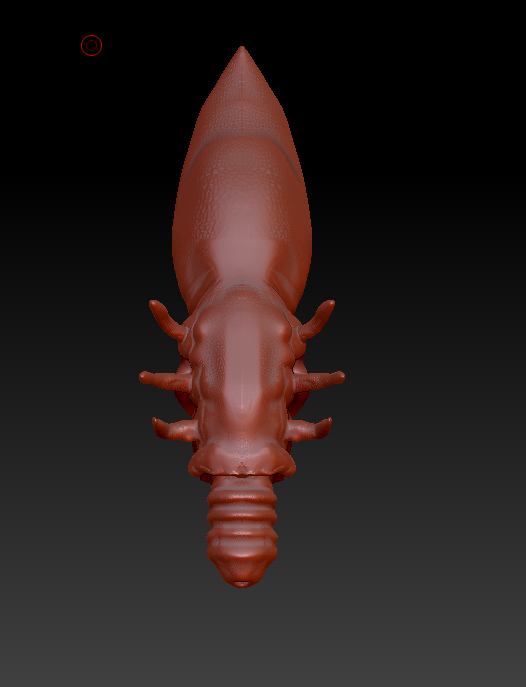Click the model's middle right leg
The image size is (526, 687).
319,380
